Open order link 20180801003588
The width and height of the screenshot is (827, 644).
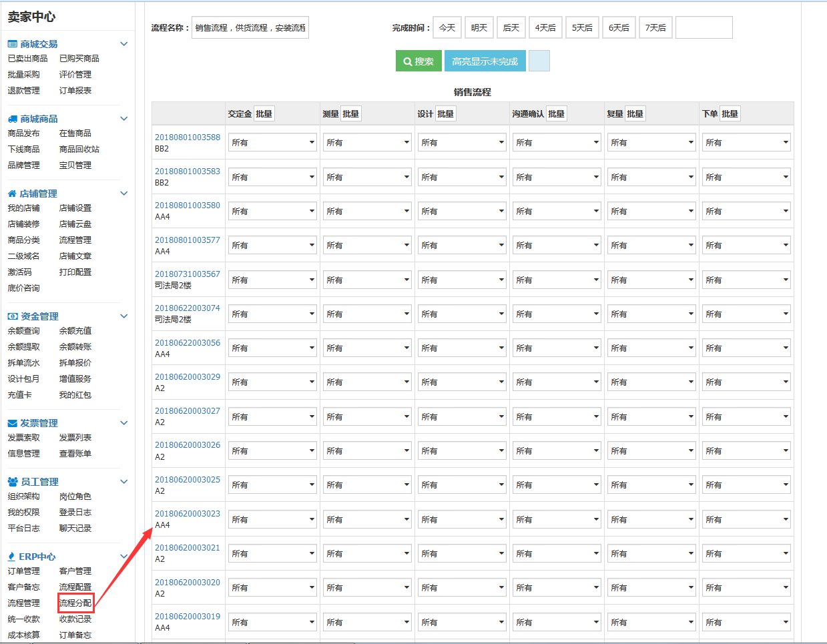click(188, 137)
